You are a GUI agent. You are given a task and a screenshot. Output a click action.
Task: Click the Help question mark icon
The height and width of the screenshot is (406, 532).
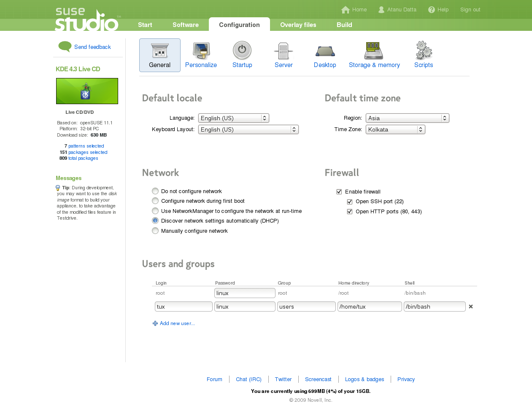click(432, 10)
